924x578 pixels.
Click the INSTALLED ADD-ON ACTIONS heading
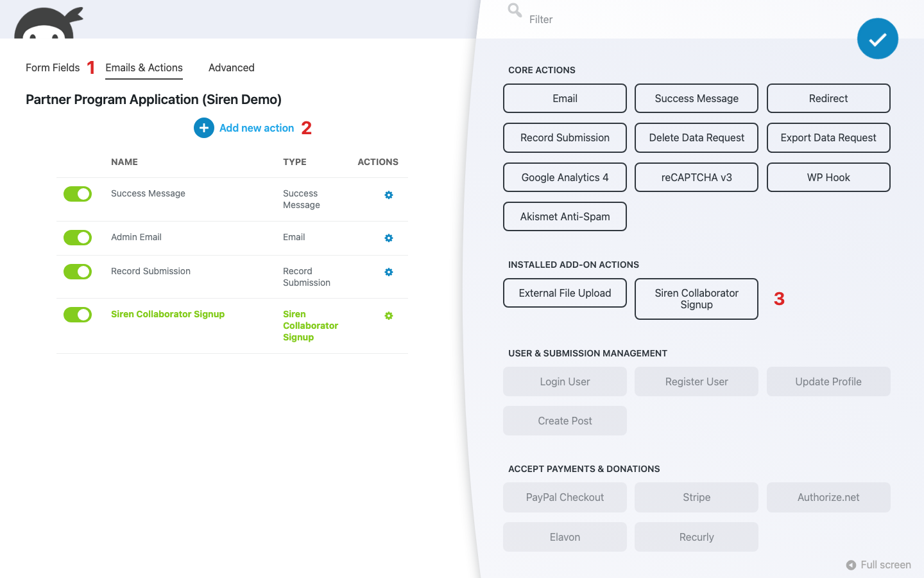(574, 265)
